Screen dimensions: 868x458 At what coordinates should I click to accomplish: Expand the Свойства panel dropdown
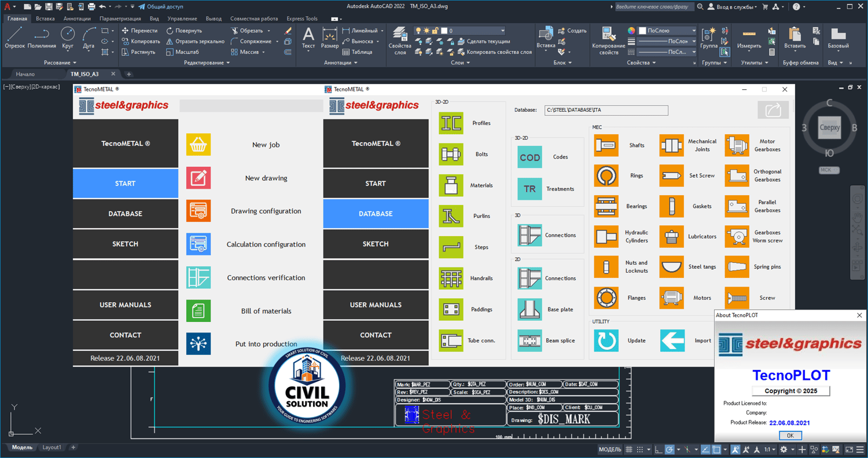pos(641,63)
